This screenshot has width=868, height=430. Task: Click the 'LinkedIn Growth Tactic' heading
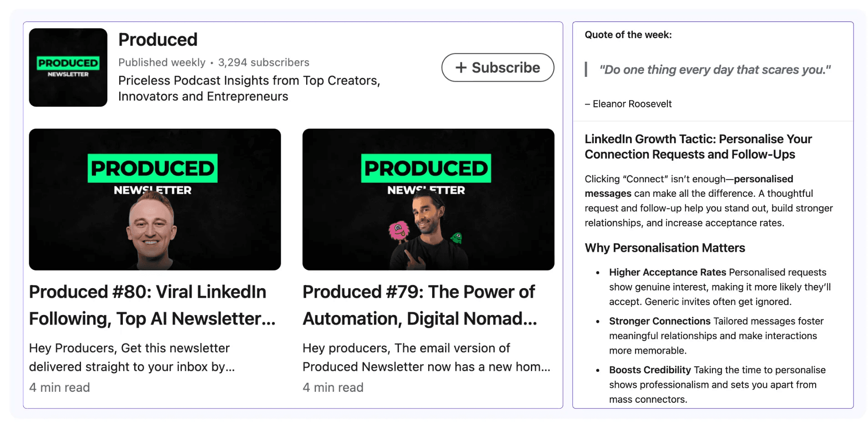pyautogui.click(x=698, y=147)
